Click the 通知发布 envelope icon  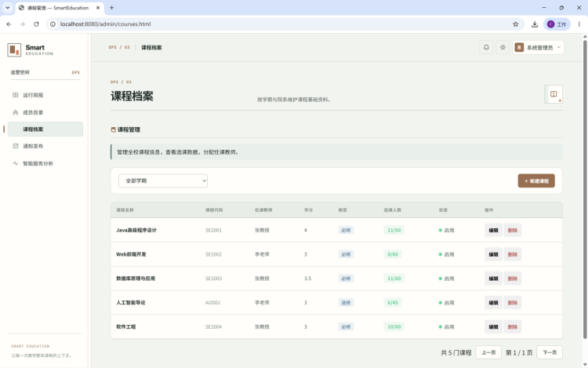click(x=16, y=146)
